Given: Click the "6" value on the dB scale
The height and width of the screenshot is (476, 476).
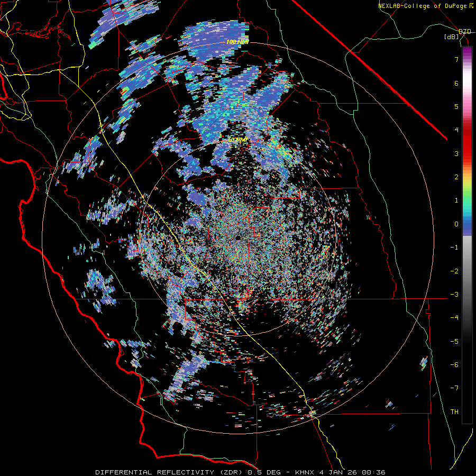Looking at the screenshot, I should pyautogui.click(x=456, y=83).
